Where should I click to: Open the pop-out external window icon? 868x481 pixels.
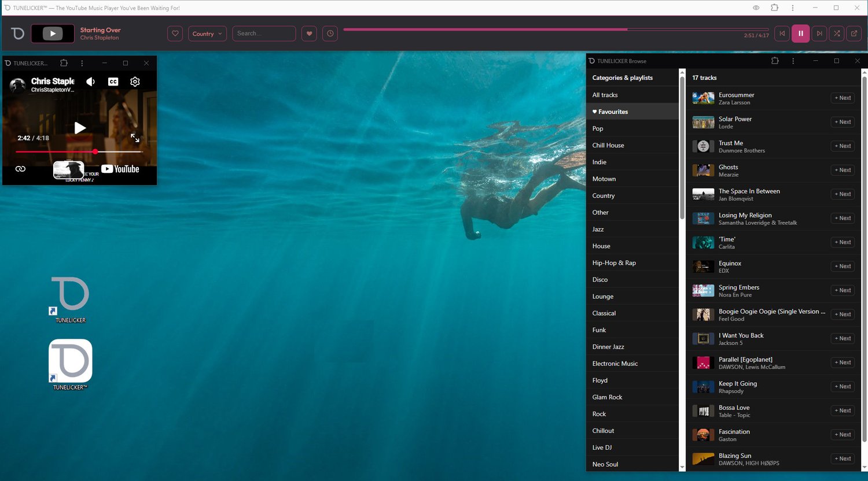point(854,34)
